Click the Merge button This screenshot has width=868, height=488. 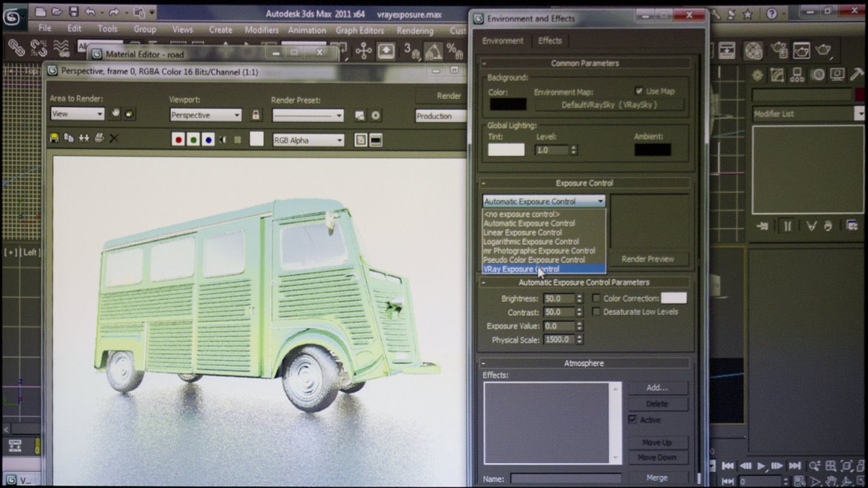[x=656, y=478]
